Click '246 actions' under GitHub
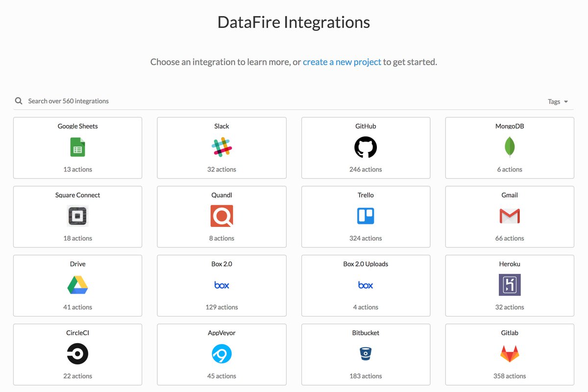Image resolution: width=588 pixels, height=392 pixels. [x=366, y=170]
